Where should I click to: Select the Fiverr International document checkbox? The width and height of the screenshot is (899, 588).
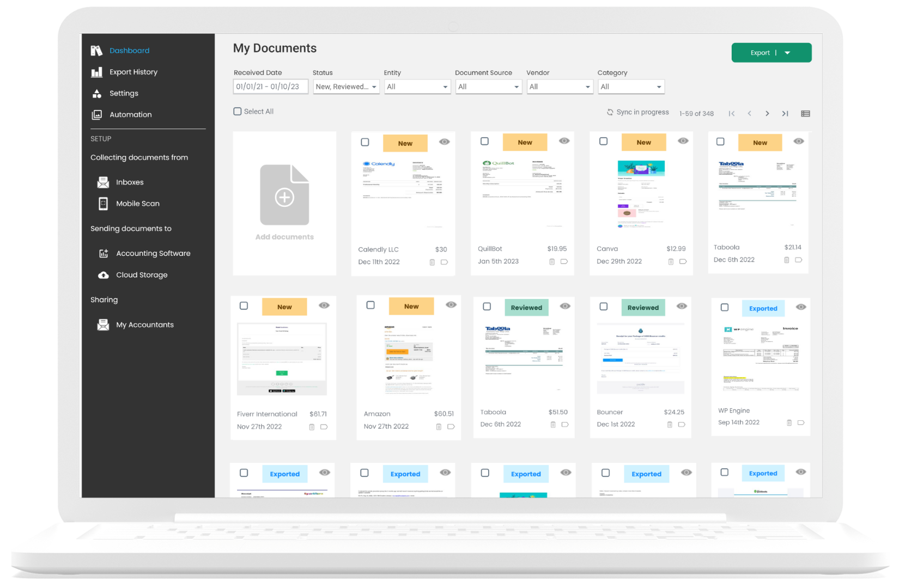pos(244,306)
